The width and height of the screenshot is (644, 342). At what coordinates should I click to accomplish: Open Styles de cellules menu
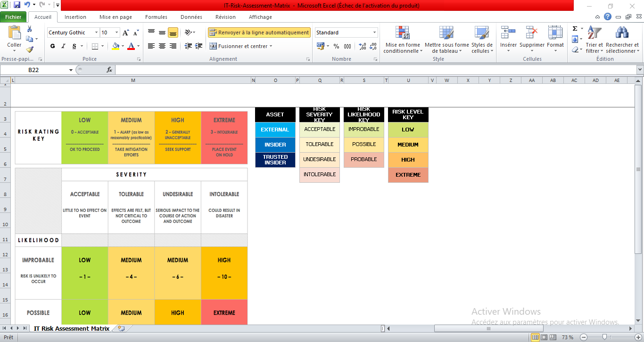[x=482, y=40]
